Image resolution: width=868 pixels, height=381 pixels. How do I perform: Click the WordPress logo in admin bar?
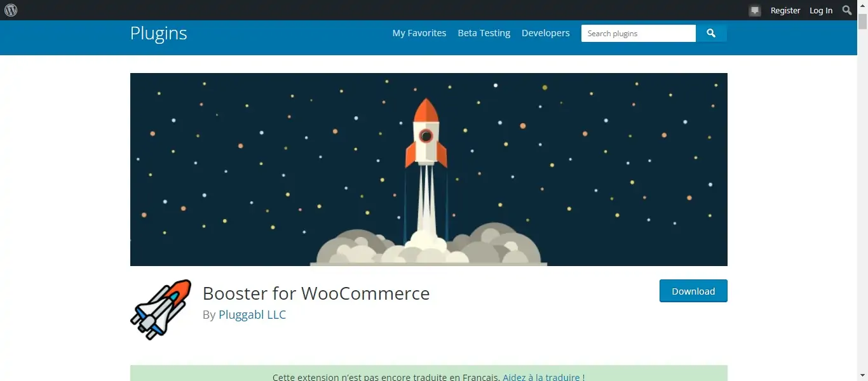11,10
